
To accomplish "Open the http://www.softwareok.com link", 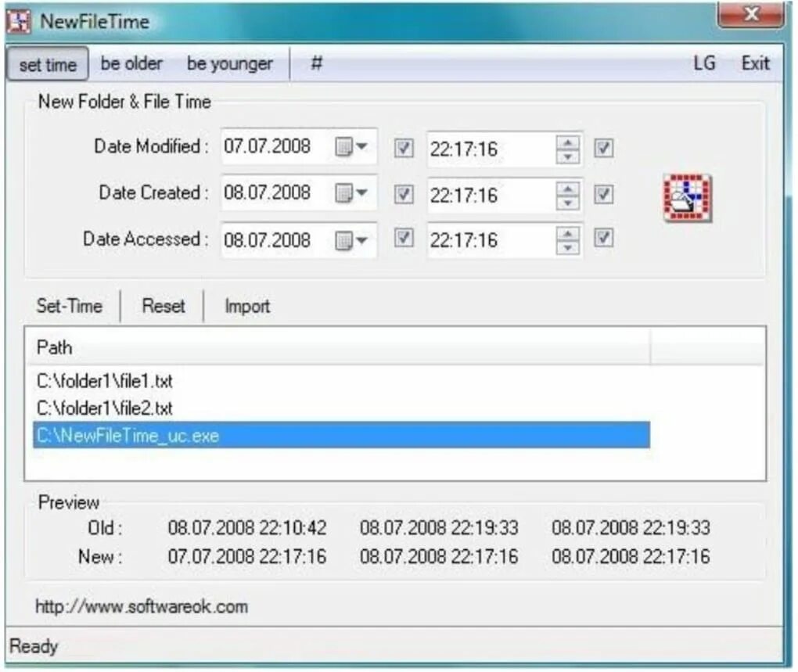I will [142, 606].
